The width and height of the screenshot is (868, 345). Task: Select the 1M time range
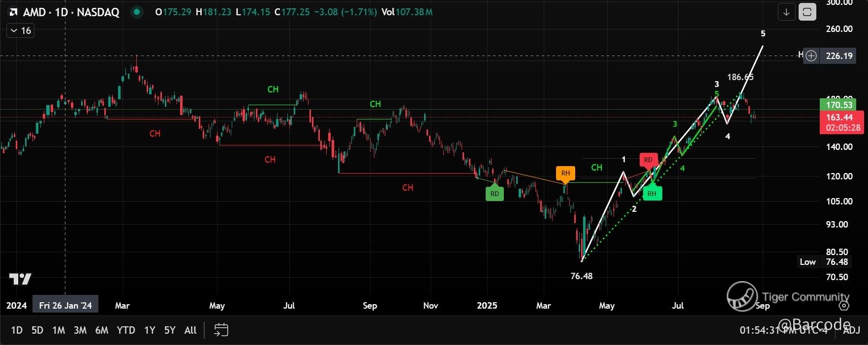[x=59, y=330]
